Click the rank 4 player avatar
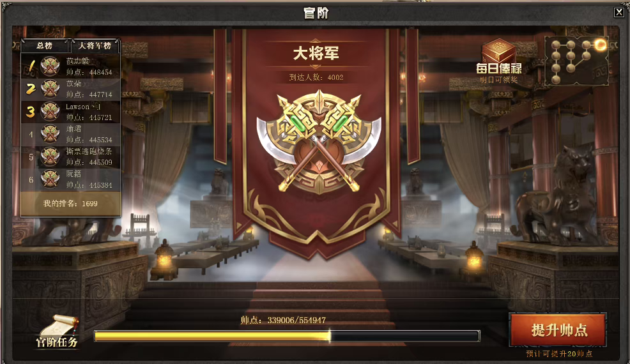The height and width of the screenshot is (364, 630). [x=50, y=134]
